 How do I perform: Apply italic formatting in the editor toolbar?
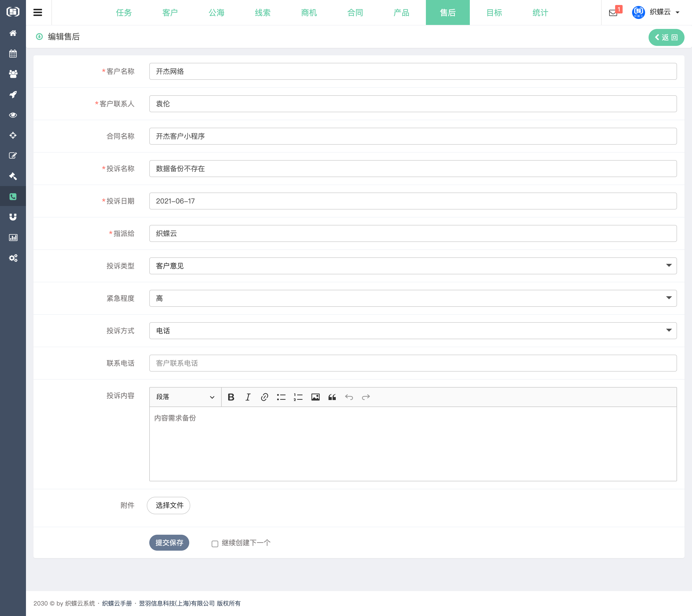[248, 397]
